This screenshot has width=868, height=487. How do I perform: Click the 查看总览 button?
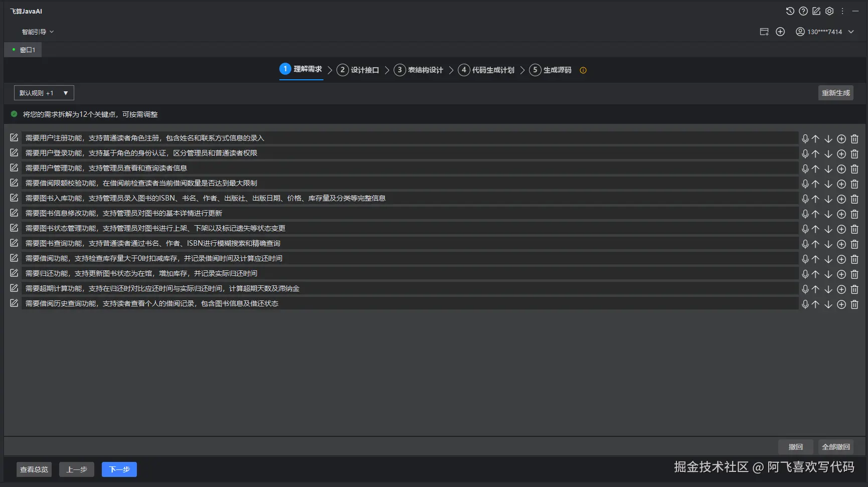click(x=34, y=469)
